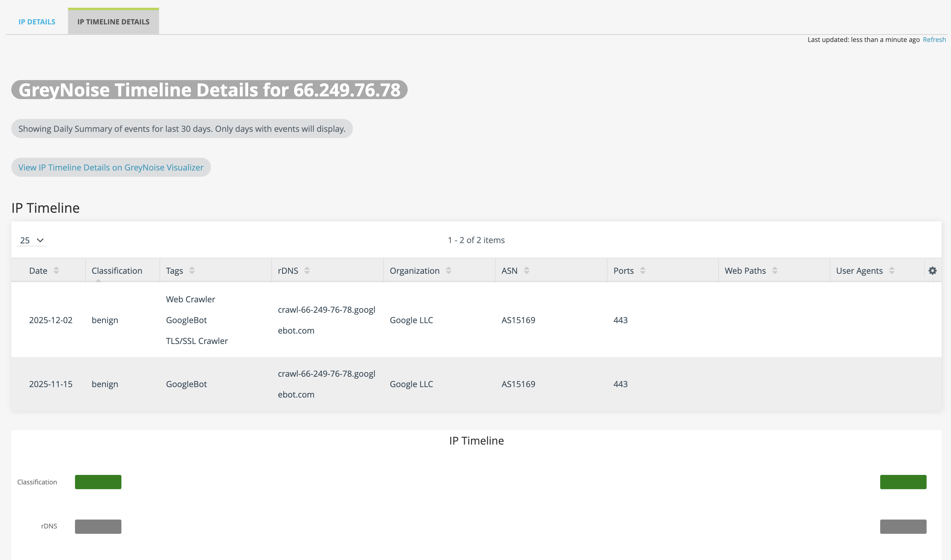Sort table by Tags column arrows
Image resolution: width=951 pixels, height=560 pixels.
point(192,270)
